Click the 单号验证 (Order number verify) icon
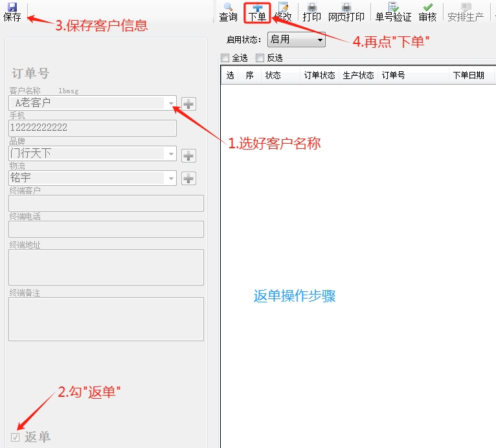496x448 pixels. pyautogui.click(x=393, y=12)
